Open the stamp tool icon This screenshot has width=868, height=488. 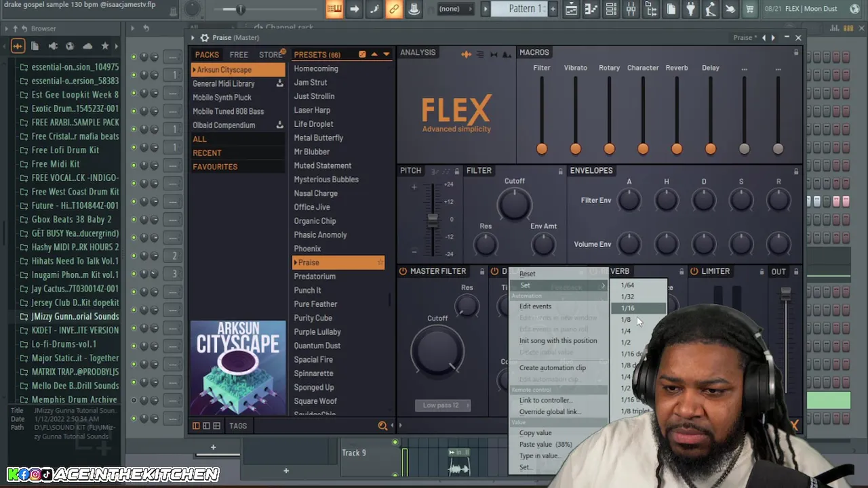pyautogui.click(x=414, y=9)
